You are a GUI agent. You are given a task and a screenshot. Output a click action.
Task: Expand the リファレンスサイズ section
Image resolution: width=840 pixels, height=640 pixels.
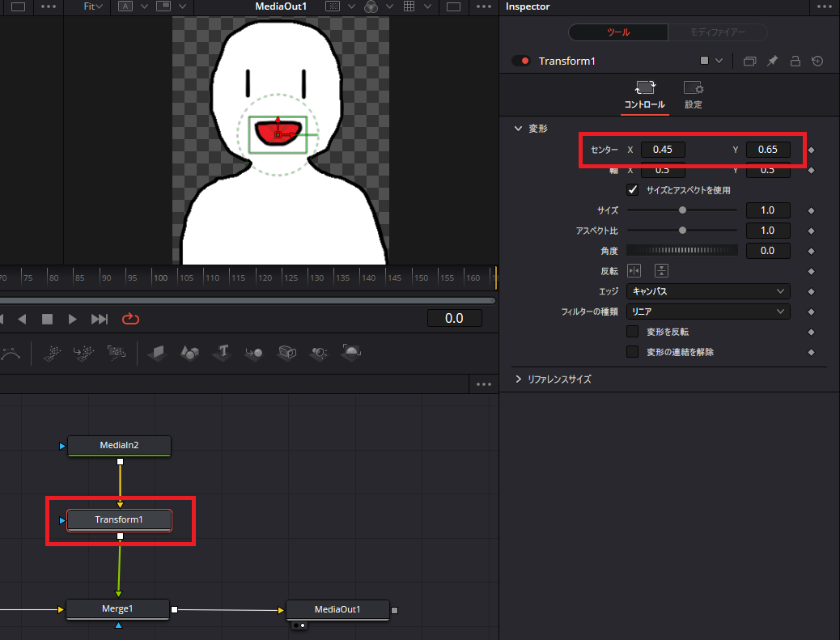coord(518,379)
